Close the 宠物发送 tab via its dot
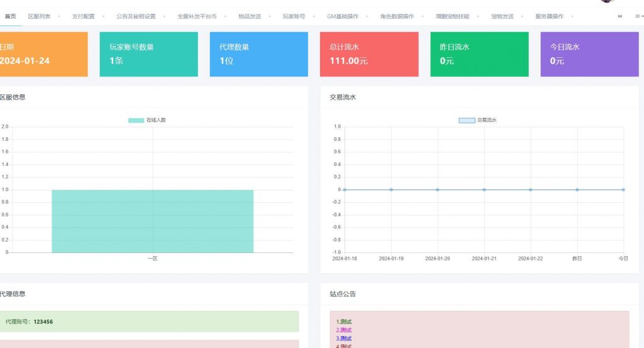 [x=523, y=16]
